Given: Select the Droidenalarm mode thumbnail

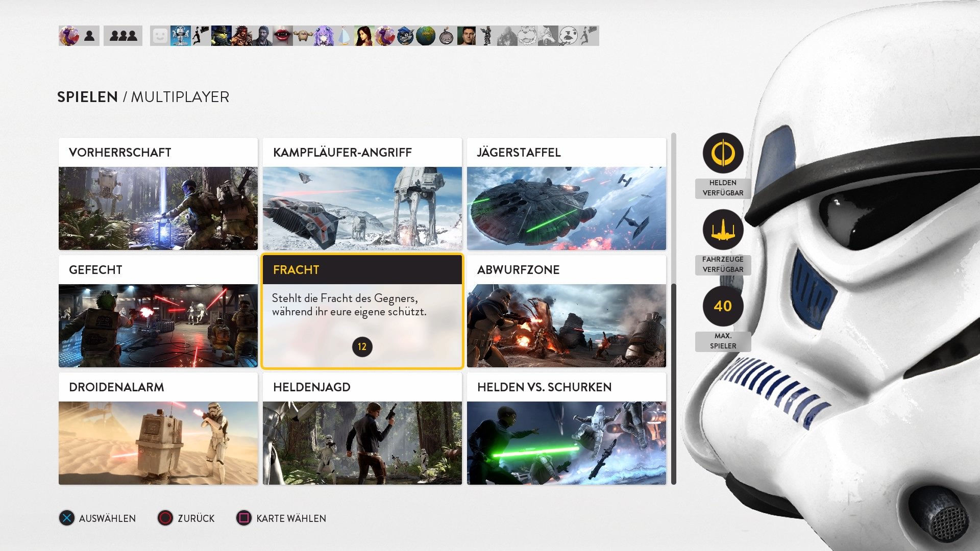Looking at the screenshot, I should (x=158, y=443).
